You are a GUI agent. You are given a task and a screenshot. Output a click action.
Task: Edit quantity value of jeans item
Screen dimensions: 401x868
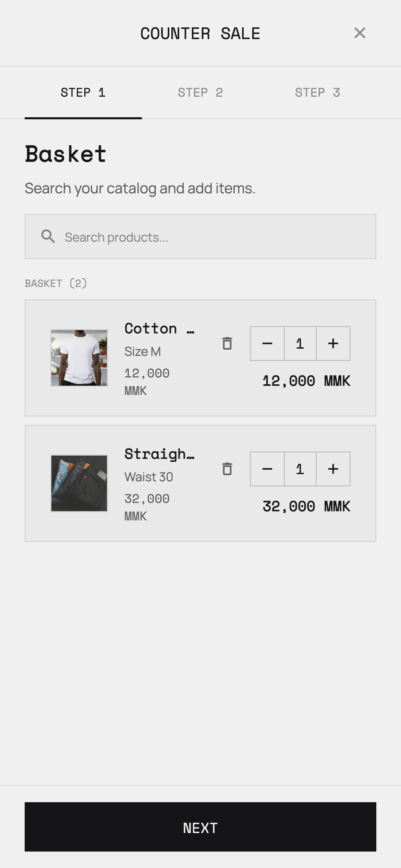300,469
